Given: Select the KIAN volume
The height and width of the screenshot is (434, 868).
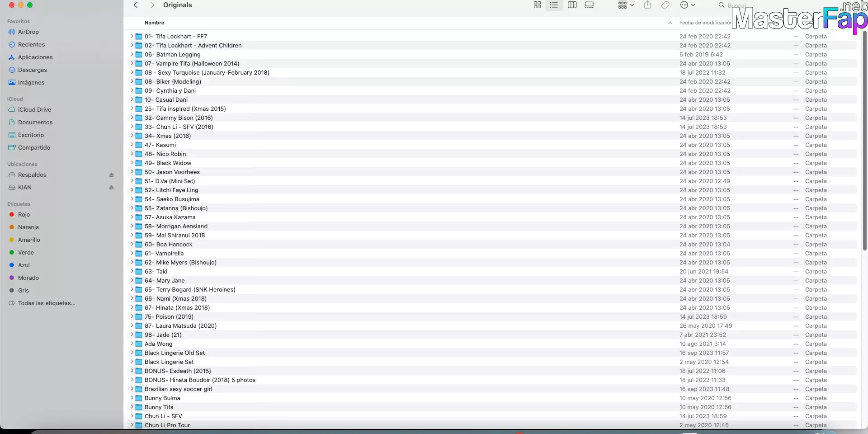Looking at the screenshot, I should click(x=24, y=188).
